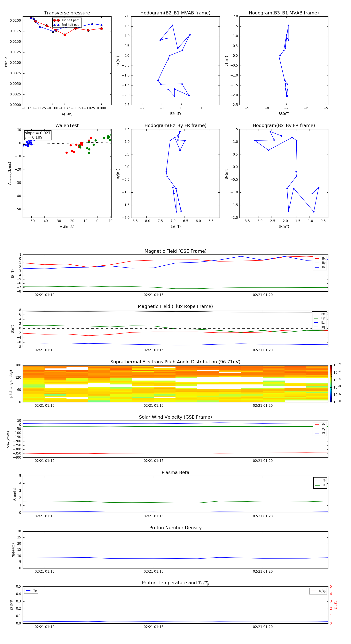Click "02/21 01:15" tick under Proton Number Density
Viewport: 351px width, 644px height.
[x=153, y=571]
